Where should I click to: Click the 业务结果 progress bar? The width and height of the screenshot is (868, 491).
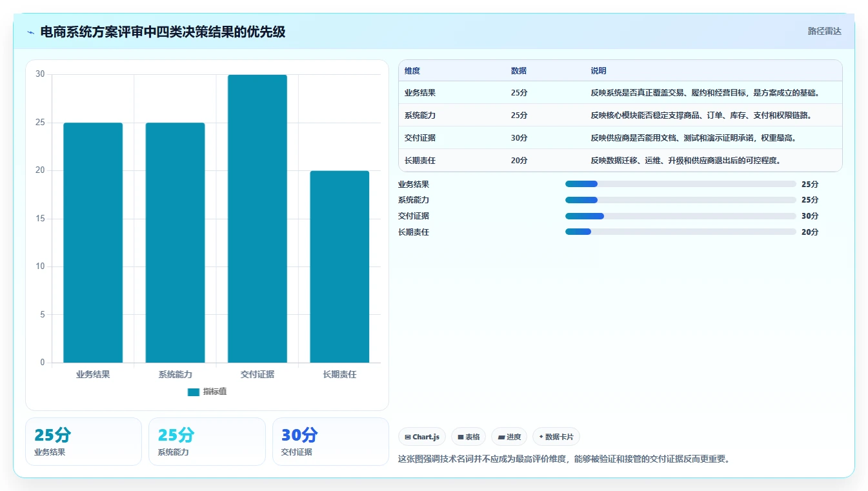(x=680, y=184)
